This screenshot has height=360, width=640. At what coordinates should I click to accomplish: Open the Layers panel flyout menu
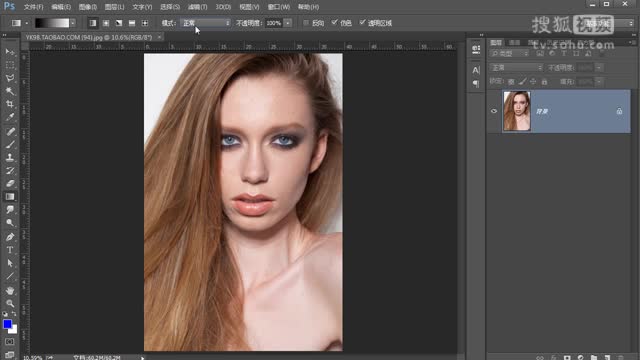point(632,42)
